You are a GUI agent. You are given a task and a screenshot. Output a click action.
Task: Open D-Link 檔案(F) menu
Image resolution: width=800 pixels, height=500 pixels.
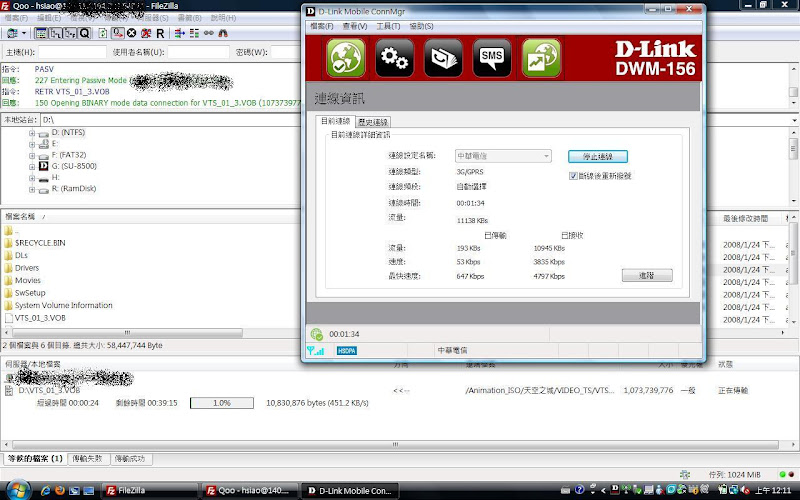[321, 26]
